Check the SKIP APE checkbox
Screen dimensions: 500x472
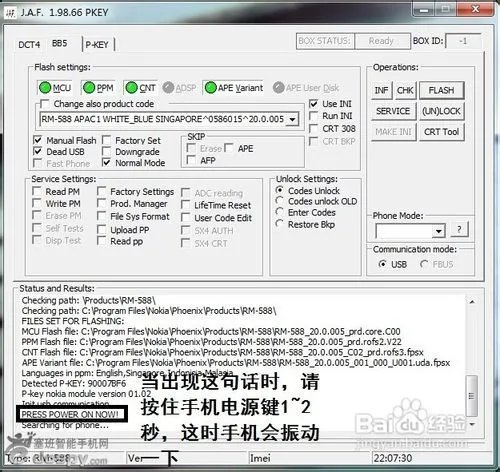[229, 148]
